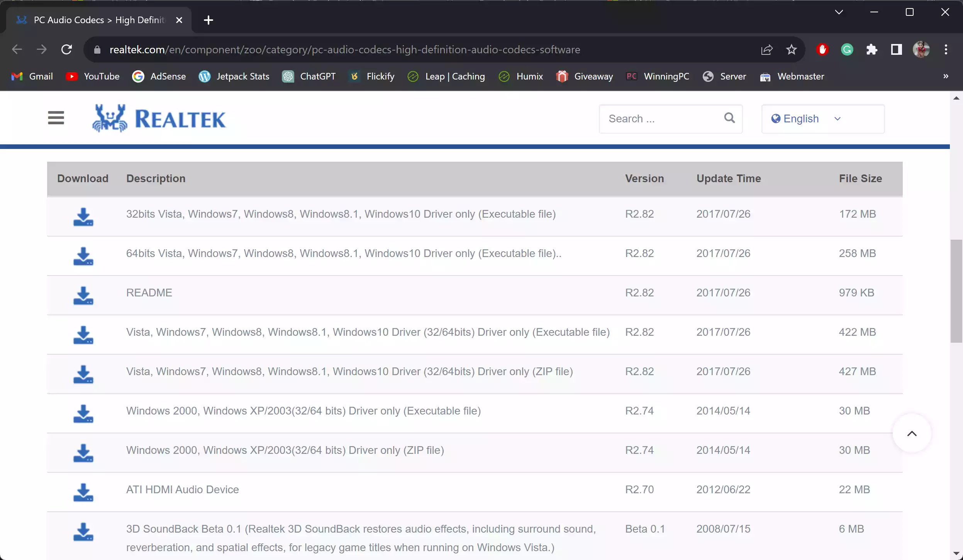Open the Grammarly extension
963x560 pixels.
846,49
